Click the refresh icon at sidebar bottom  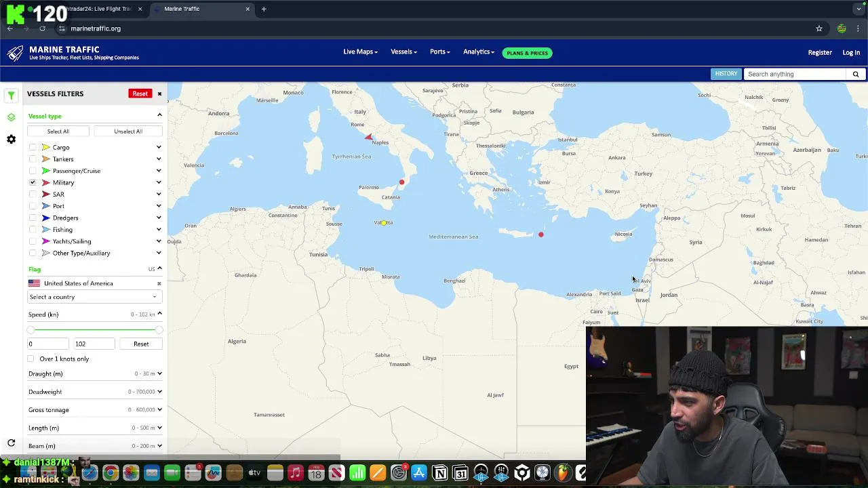(11, 443)
